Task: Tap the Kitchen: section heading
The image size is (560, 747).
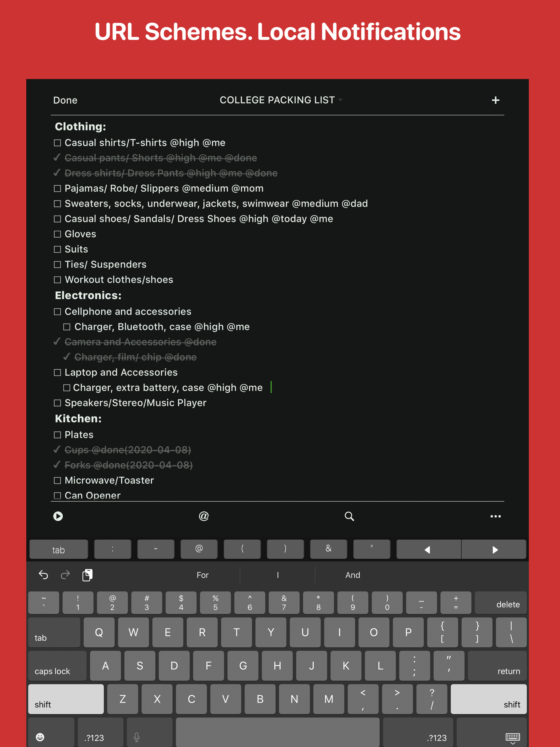Action: [x=78, y=419]
